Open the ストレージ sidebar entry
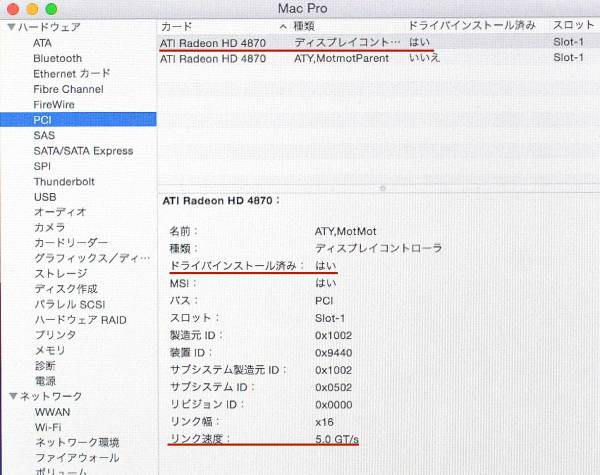The height and width of the screenshot is (475, 600). 60,273
